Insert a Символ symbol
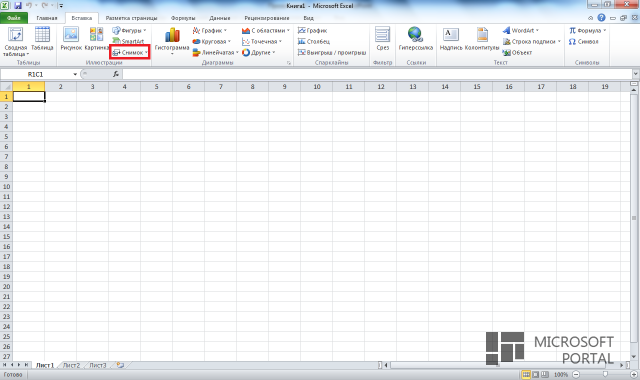Viewport: 640px width, 380px height. (583, 42)
